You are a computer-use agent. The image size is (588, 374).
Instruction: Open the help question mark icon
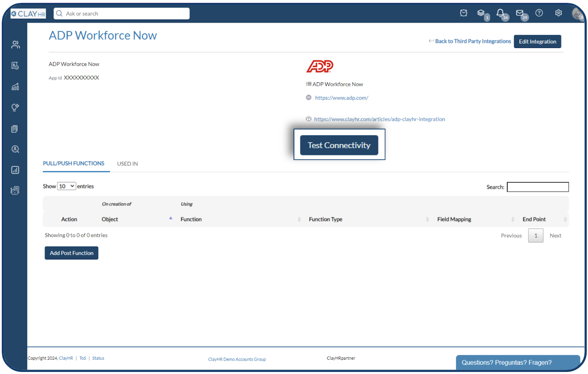[x=539, y=13]
